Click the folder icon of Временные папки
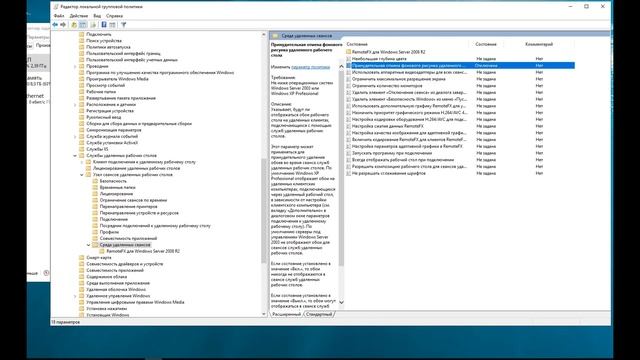The image size is (640, 360). [x=95, y=187]
